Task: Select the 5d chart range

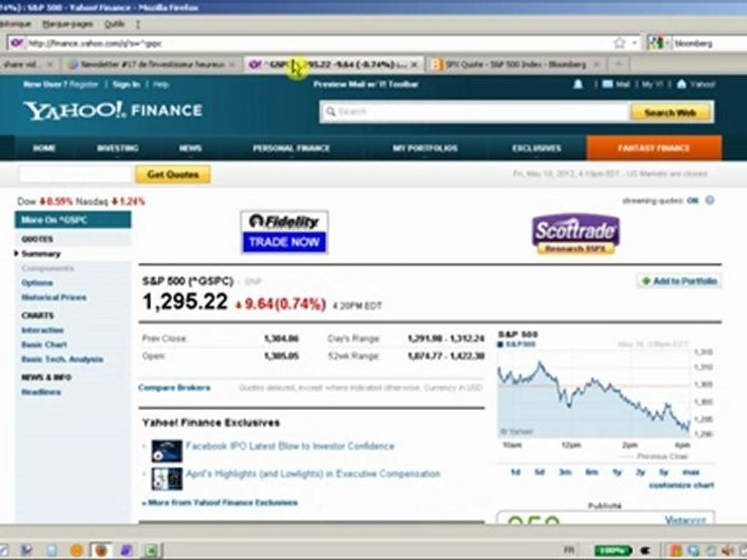Action: coord(539,472)
